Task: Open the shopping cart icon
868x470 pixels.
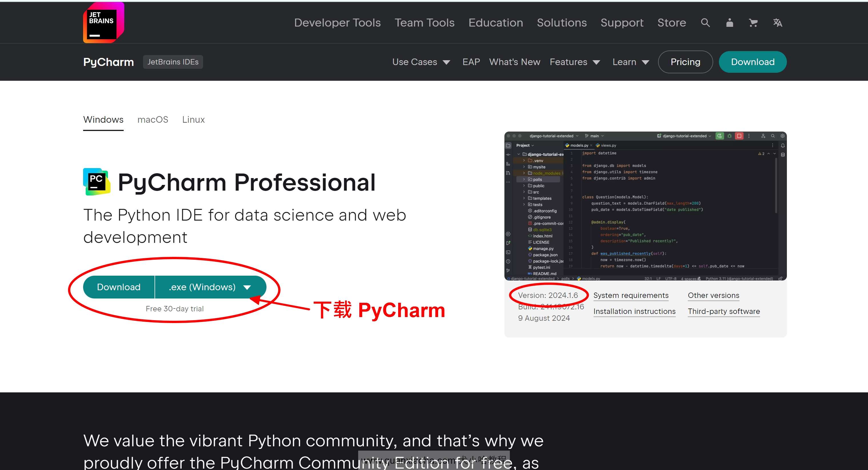Action: pos(753,23)
